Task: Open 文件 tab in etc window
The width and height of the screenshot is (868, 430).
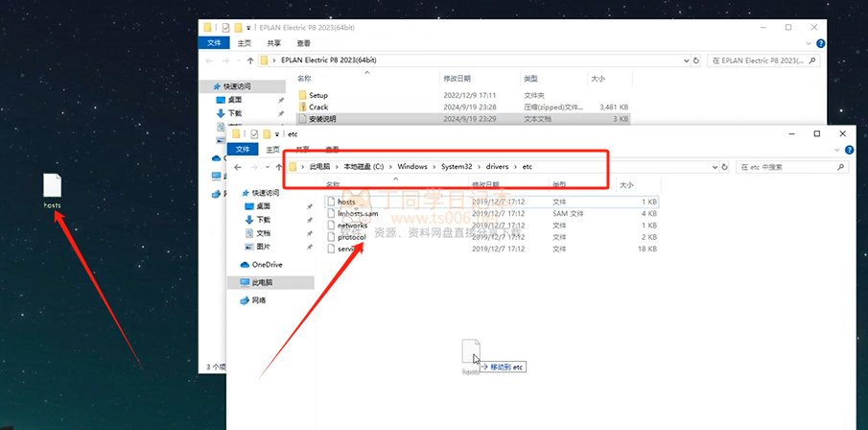Action: (243, 150)
